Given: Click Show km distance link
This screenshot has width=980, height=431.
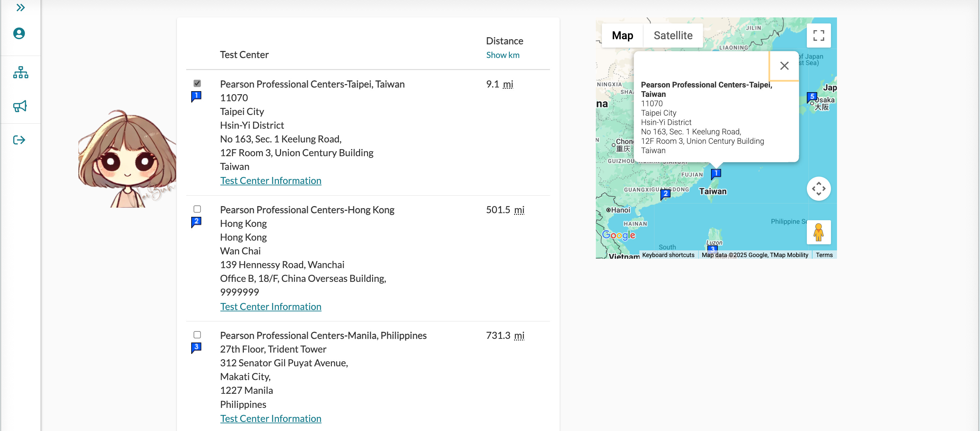Looking at the screenshot, I should [502, 55].
